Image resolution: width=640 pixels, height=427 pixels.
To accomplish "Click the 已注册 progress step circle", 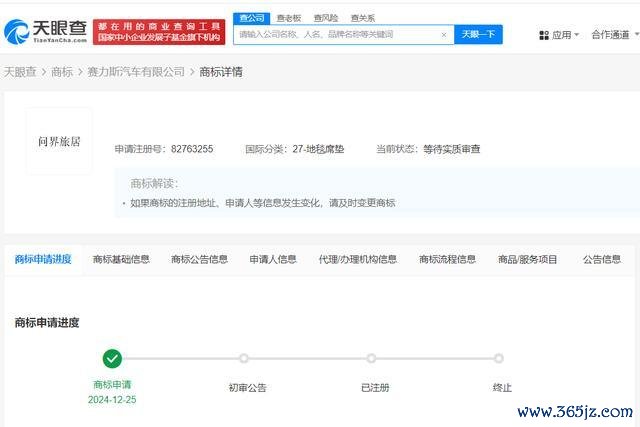I will click(x=371, y=358).
